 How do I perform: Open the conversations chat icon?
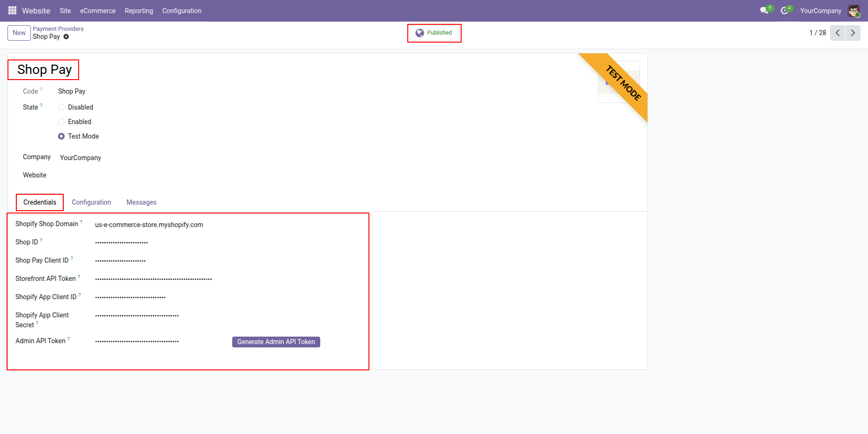(x=765, y=10)
